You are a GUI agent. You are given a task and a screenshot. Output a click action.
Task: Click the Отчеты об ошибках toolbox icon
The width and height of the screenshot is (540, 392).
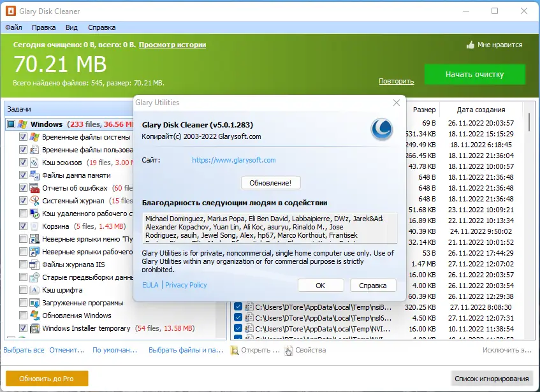point(34,188)
